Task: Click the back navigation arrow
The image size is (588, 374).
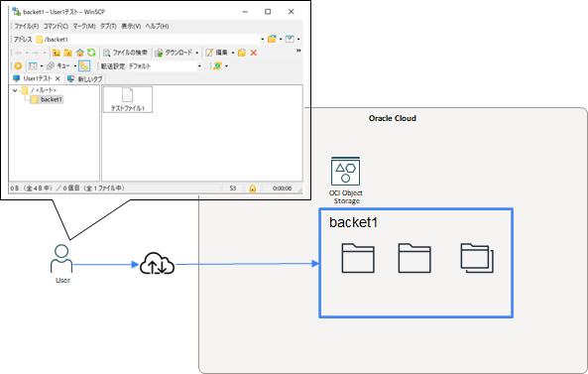Action: (x=19, y=53)
